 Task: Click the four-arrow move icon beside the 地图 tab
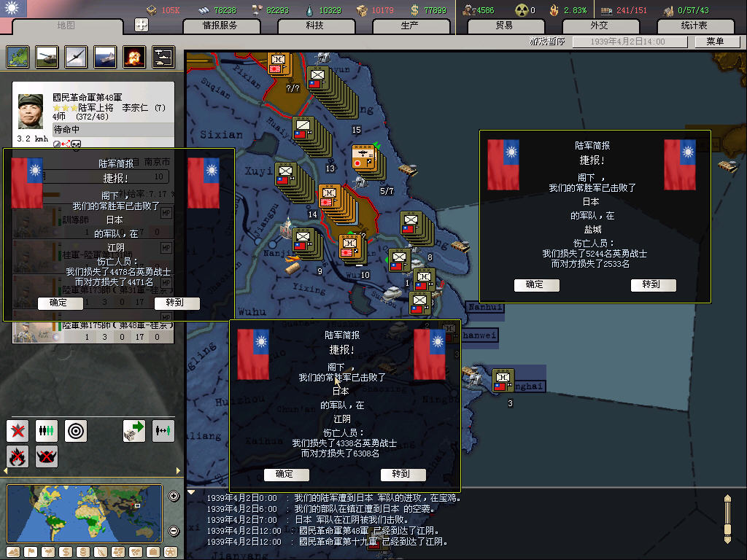pyautogui.click(x=142, y=25)
